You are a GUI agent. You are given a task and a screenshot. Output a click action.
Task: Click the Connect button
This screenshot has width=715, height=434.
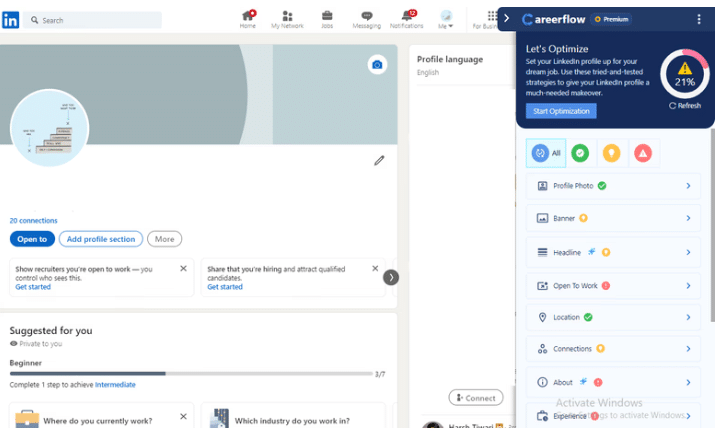[x=476, y=398]
